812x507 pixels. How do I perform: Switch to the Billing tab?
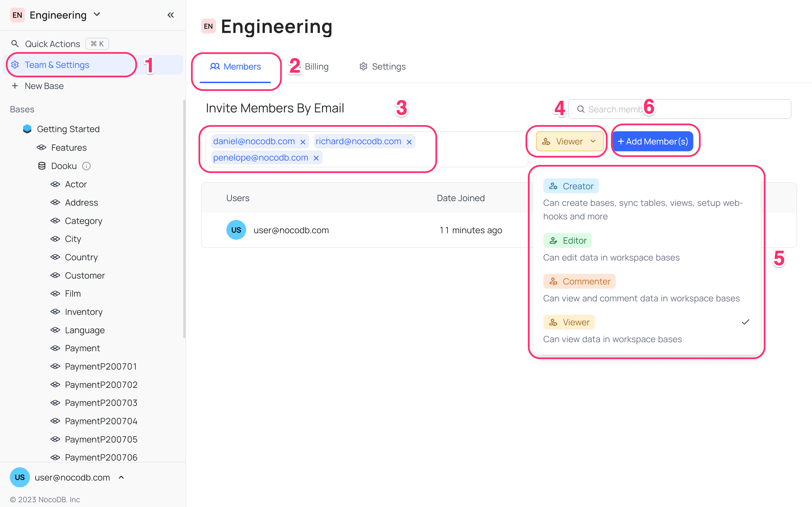pyautogui.click(x=316, y=66)
